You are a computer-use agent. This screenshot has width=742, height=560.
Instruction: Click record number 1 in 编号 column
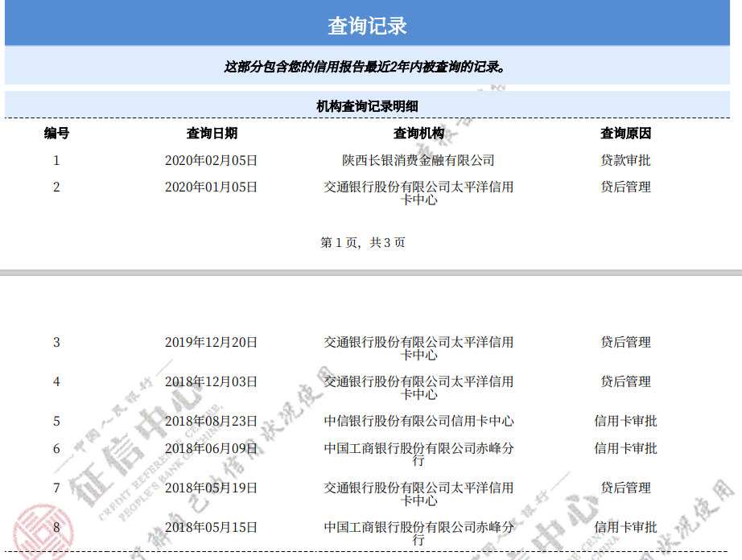pos(56,160)
